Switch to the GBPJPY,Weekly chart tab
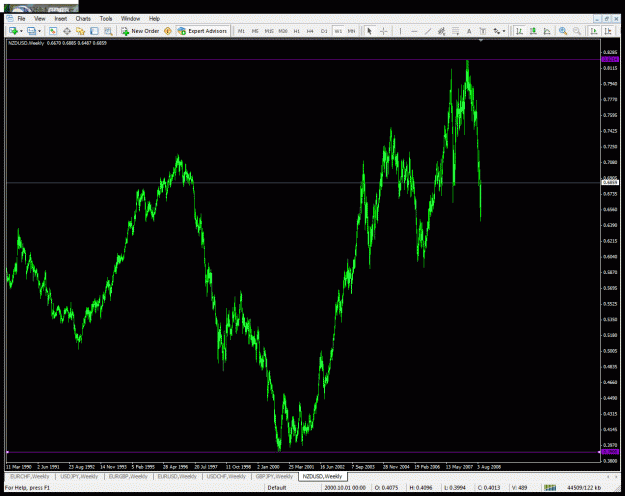Image resolution: width=625 pixels, height=496 pixels. (274, 476)
